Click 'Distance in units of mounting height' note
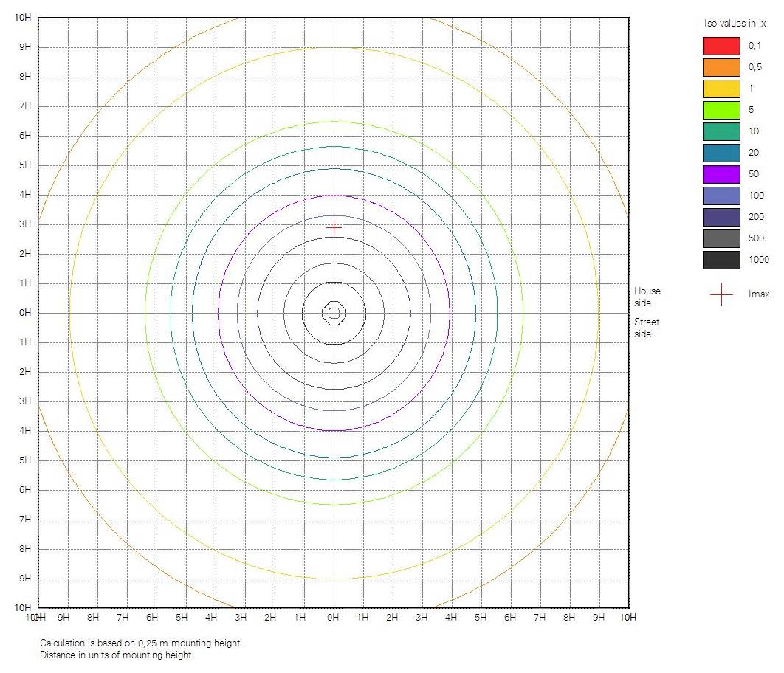The image size is (784, 673). (x=117, y=655)
